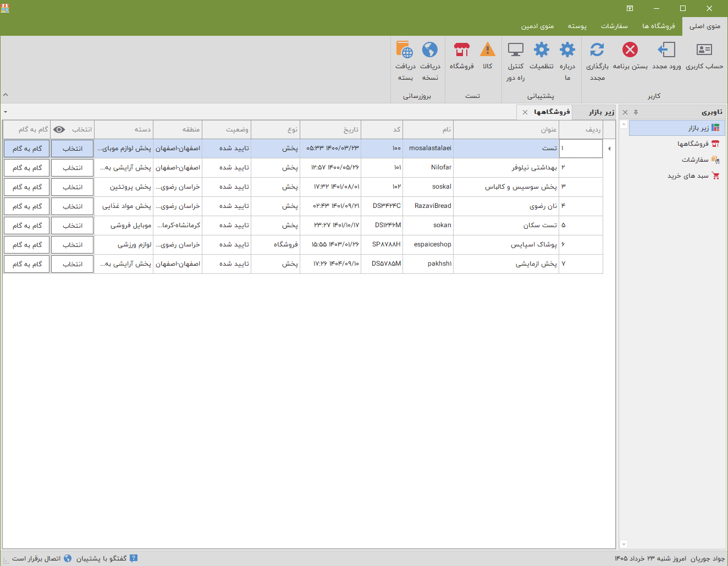Open حساب کاربری (user account) ribbon icon
This screenshot has height=566, width=728.
point(704,50)
